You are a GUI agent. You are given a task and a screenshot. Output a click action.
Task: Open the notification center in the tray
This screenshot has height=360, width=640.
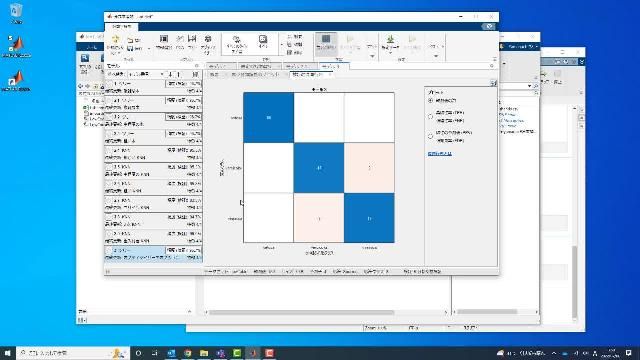(629, 353)
